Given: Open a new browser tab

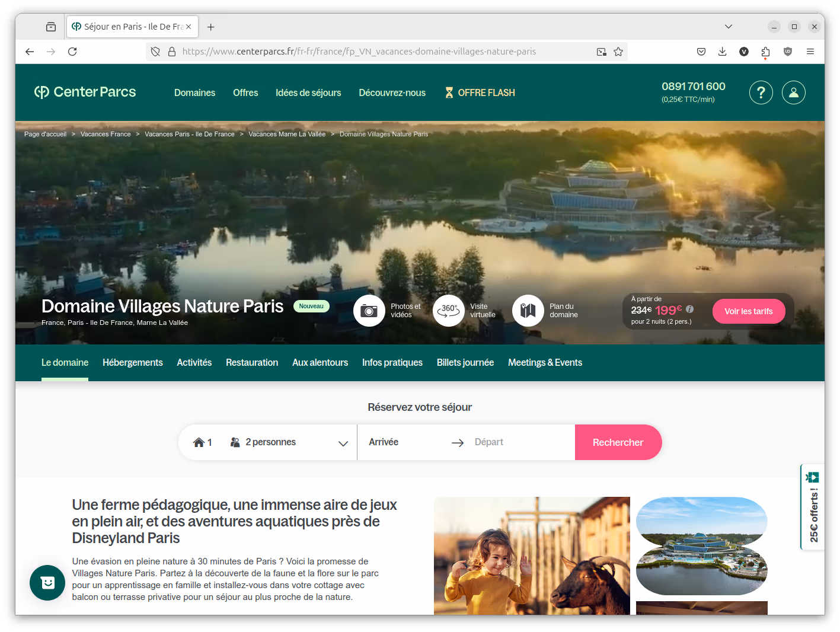Looking at the screenshot, I should pyautogui.click(x=210, y=27).
